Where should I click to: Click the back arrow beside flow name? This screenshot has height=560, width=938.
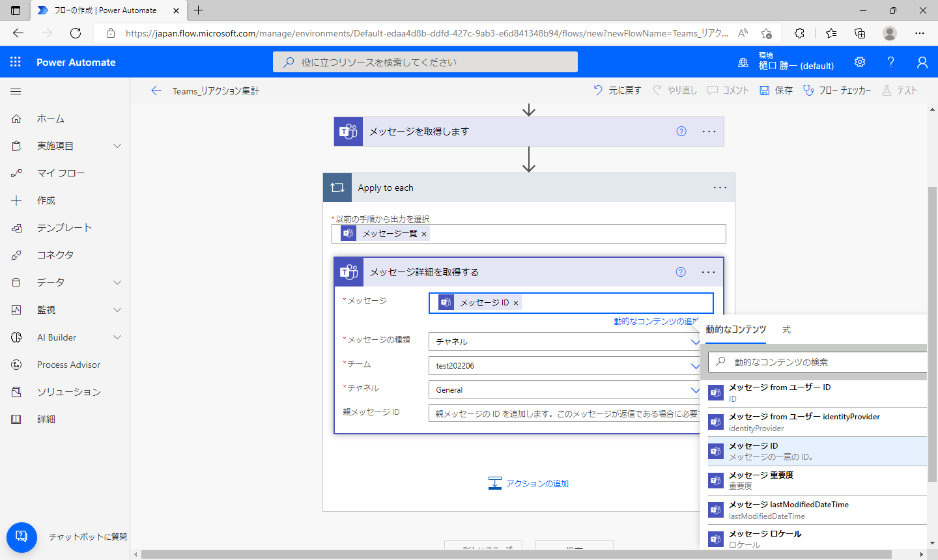pos(156,91)
